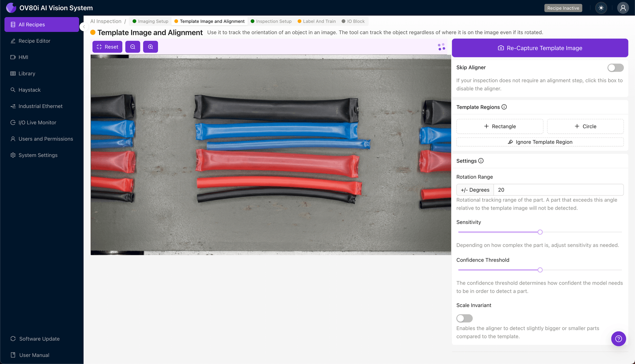Open the user profile avatar menu

click(x=623, y=8)
